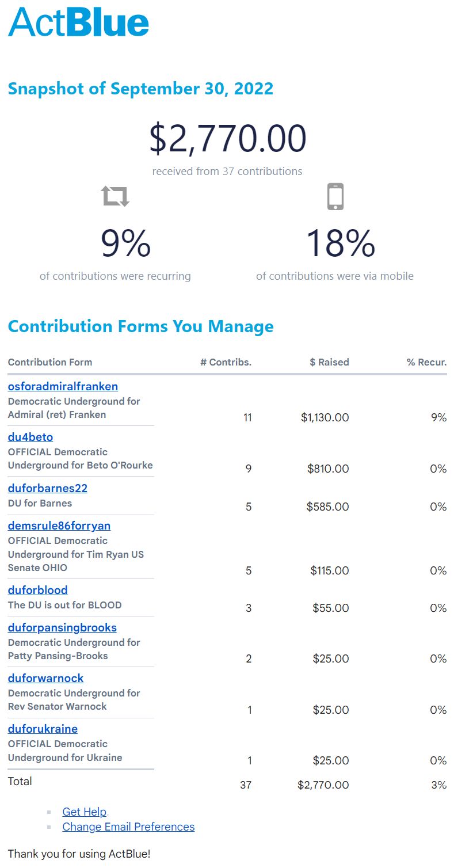Visit the duforwarnock contribution form

(45, 678)
